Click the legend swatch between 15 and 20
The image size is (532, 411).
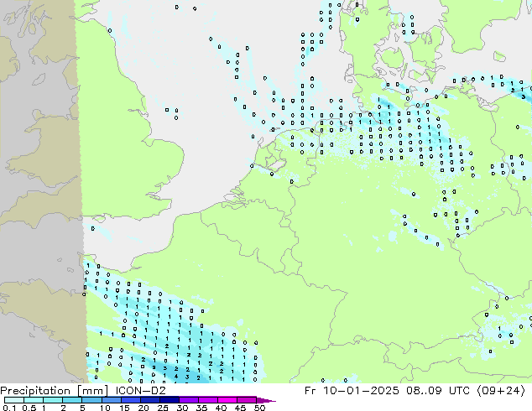tap(130, 400)
